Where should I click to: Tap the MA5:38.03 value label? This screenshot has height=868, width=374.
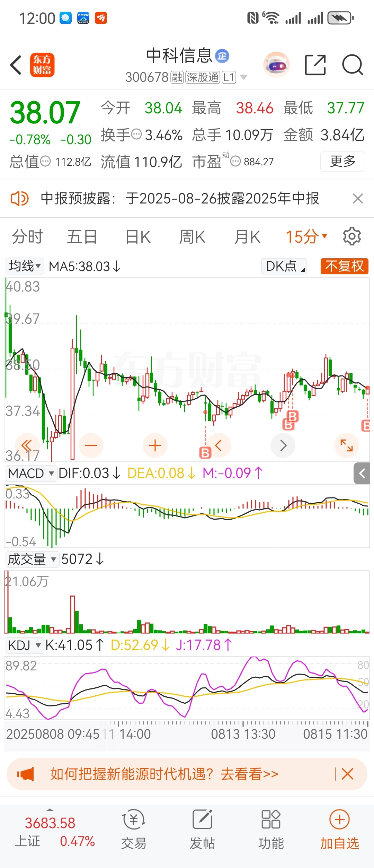[x=85, y=266]
